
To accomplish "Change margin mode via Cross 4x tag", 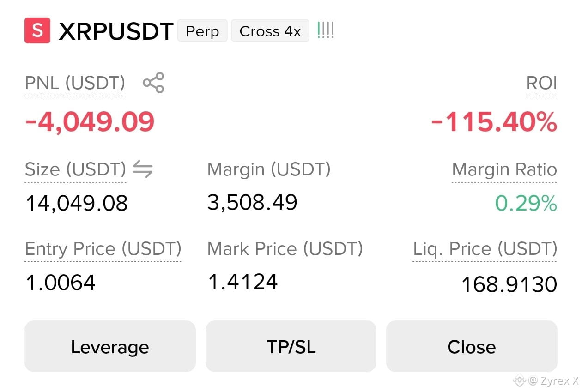I will 270,31.
